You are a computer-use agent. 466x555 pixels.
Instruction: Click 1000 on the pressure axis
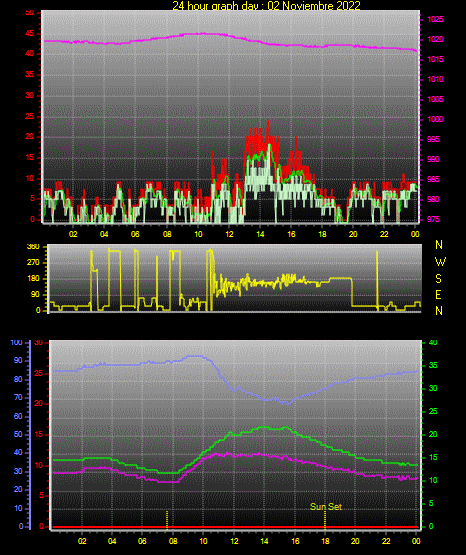click(x=435, y=119)
